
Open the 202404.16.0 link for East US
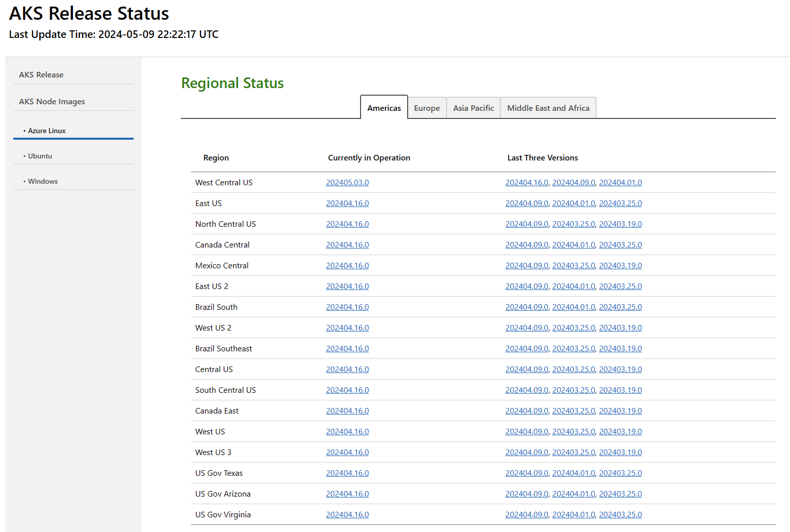click(347, 203)
